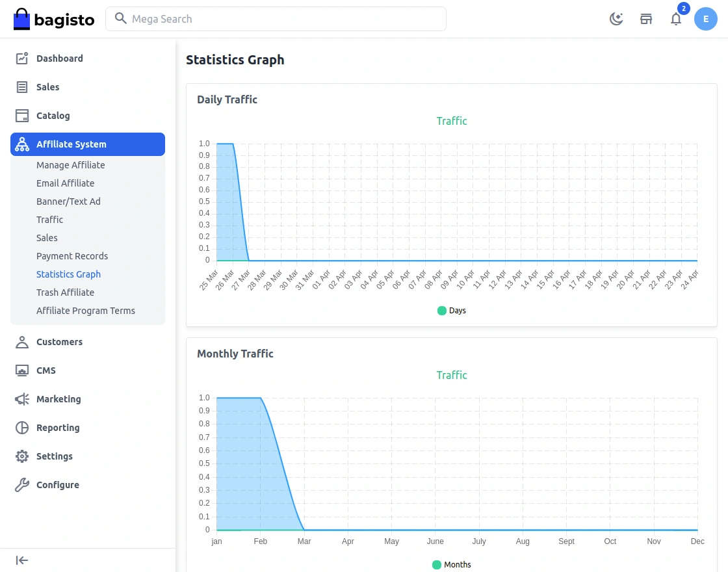Screen dimensions: 728x572
Task: Toggle the Months dataset in Monthly Traffic legend
Action: (x=451, y=565)
